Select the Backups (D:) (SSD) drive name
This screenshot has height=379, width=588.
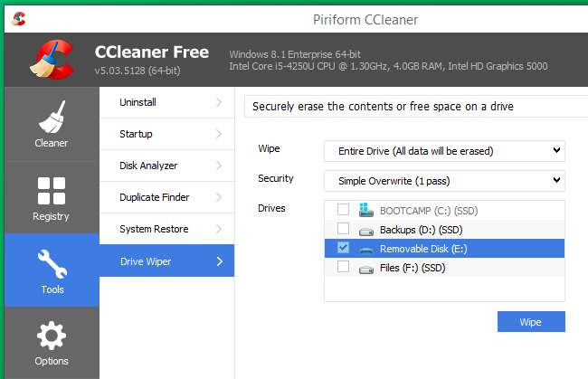pyautogui.click(x=422, y=230)
